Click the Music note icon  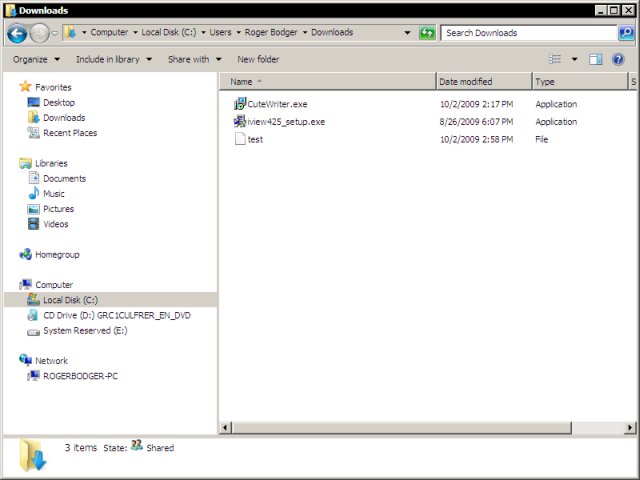(33, 193)
